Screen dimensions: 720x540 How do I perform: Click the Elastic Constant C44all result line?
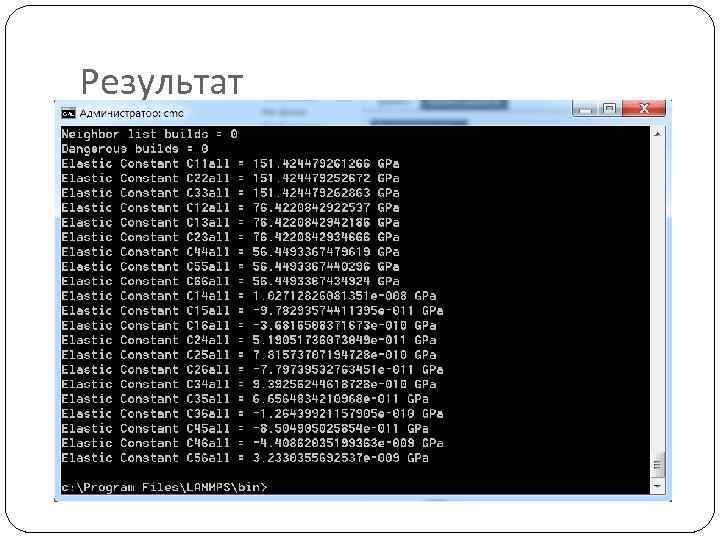(230, 252)
